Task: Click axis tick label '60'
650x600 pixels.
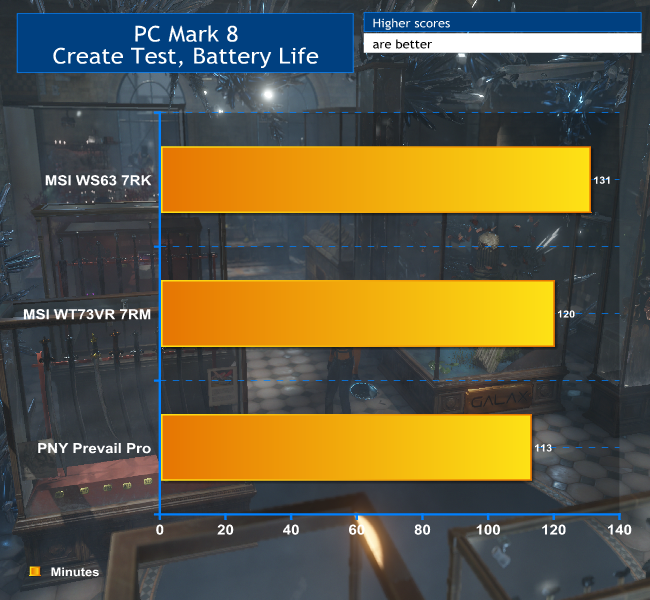Action: pos(357,530)
